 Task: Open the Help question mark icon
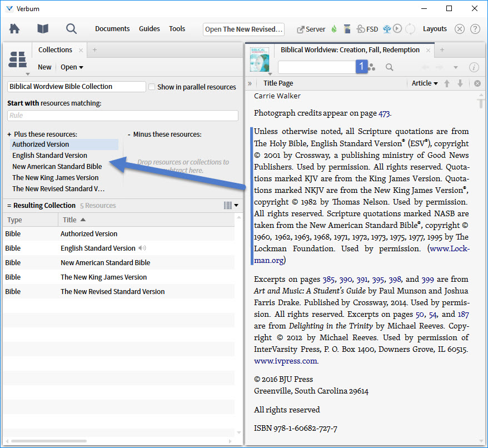point(475,29)
